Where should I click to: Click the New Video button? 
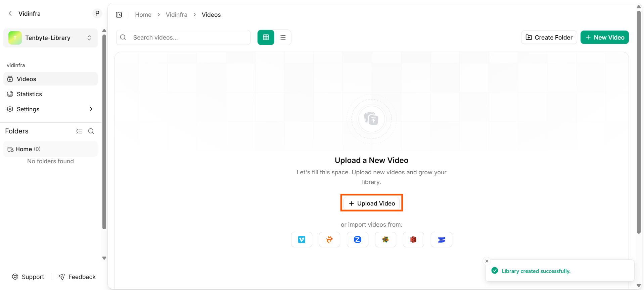[604, 37]
